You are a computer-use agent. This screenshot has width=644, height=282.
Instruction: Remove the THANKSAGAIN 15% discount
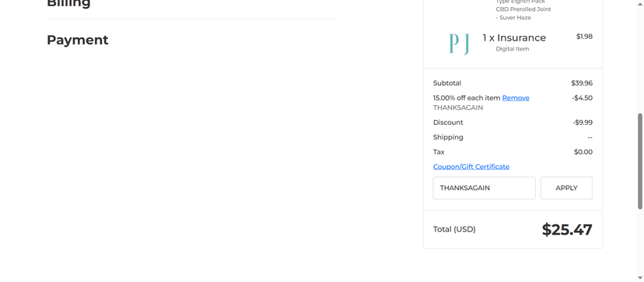click(x=516, y=98)
